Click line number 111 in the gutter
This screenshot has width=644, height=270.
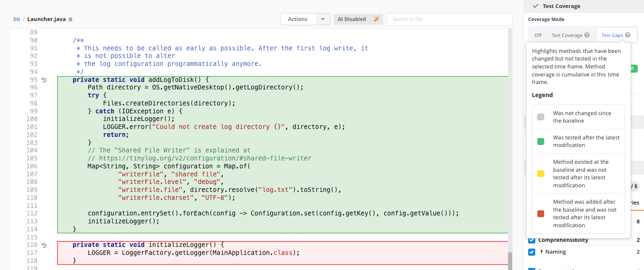coord(32,206)
